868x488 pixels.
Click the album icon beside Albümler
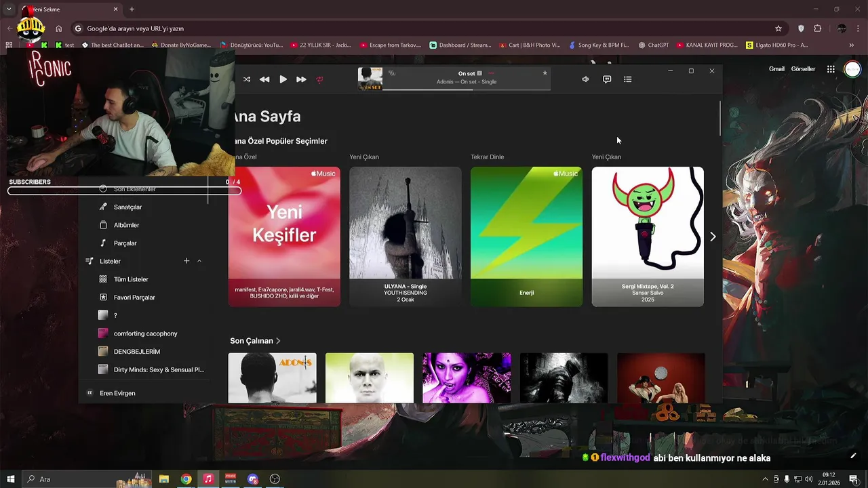103,225
